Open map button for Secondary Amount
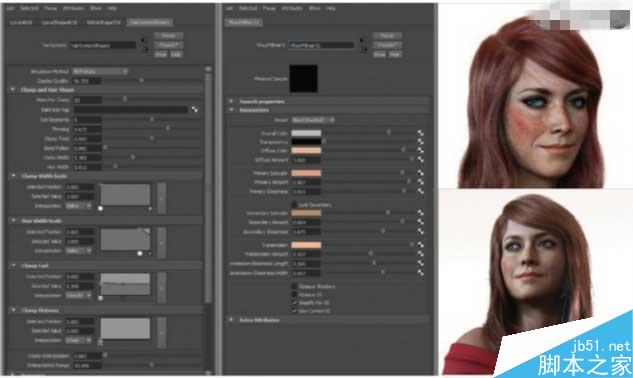Screen dimensions: 633x378 pos(420,222)
